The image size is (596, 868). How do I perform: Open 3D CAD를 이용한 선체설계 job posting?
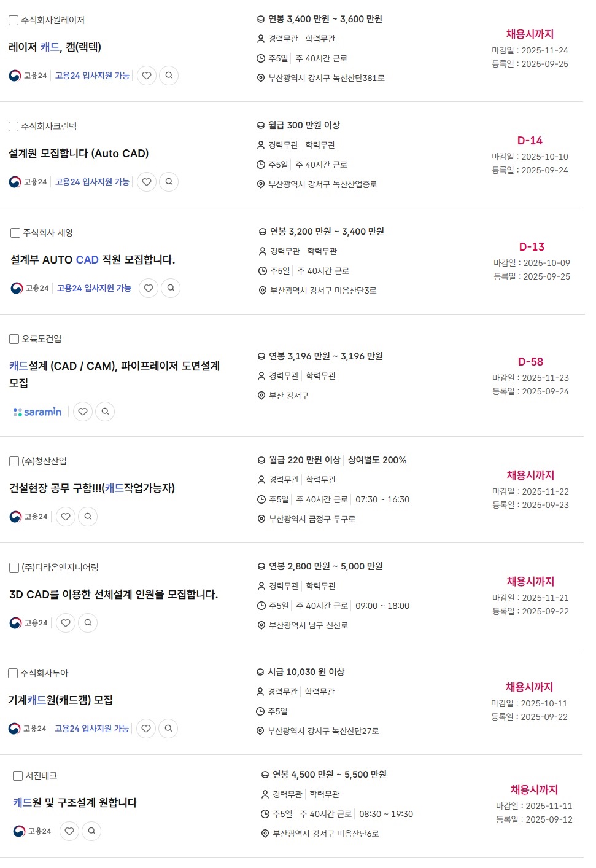point(114,595)
